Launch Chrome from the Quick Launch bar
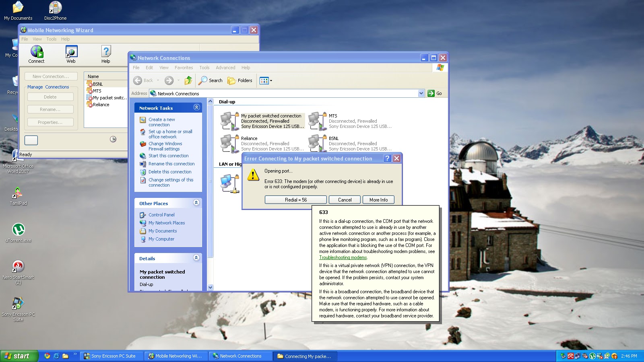The height and width of the screenshot is (362, 644). (47, 356)
